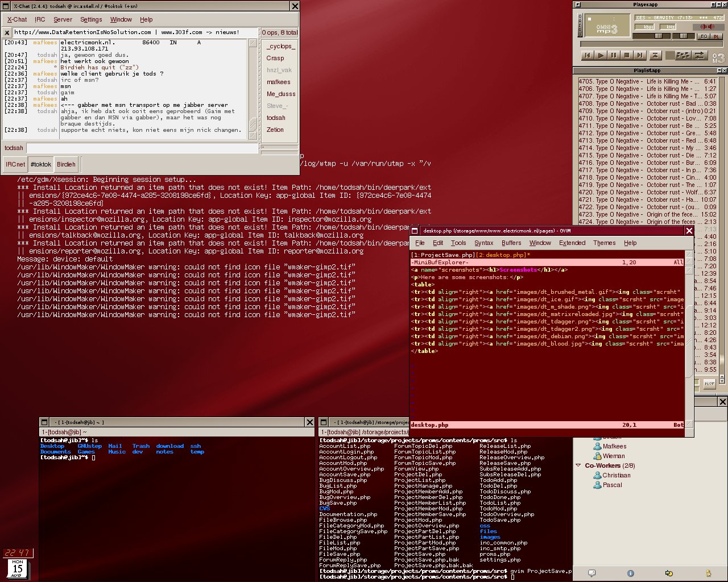Click the todsah nick button beside the X-Chat input
Screen dimensions: 728x582
pyautogui.click(x=14, y=148)
